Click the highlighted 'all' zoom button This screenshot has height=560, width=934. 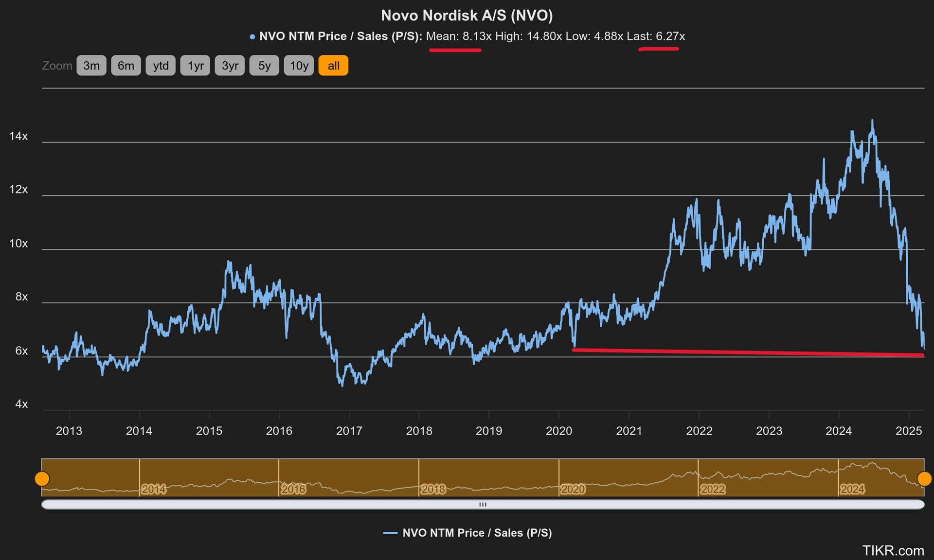tap(333, 66)
